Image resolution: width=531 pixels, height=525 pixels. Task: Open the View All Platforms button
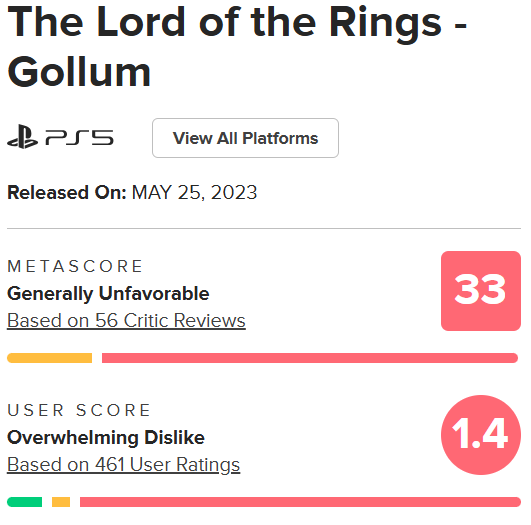(x=245, y=138)
